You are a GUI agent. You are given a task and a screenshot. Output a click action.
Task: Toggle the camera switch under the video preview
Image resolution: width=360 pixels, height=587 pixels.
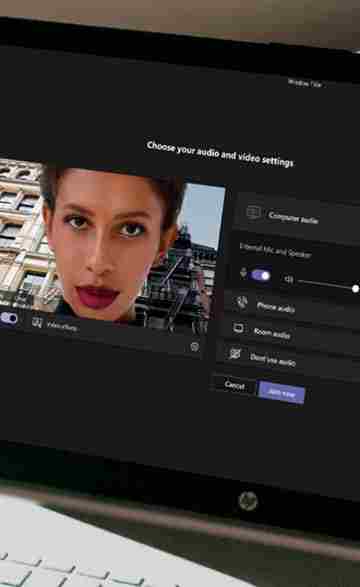[x=9, y=318]
